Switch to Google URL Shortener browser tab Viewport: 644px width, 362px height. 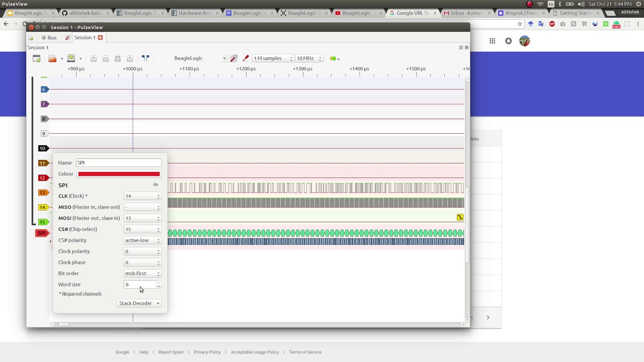pyautogui.click(x=414, y=13)
